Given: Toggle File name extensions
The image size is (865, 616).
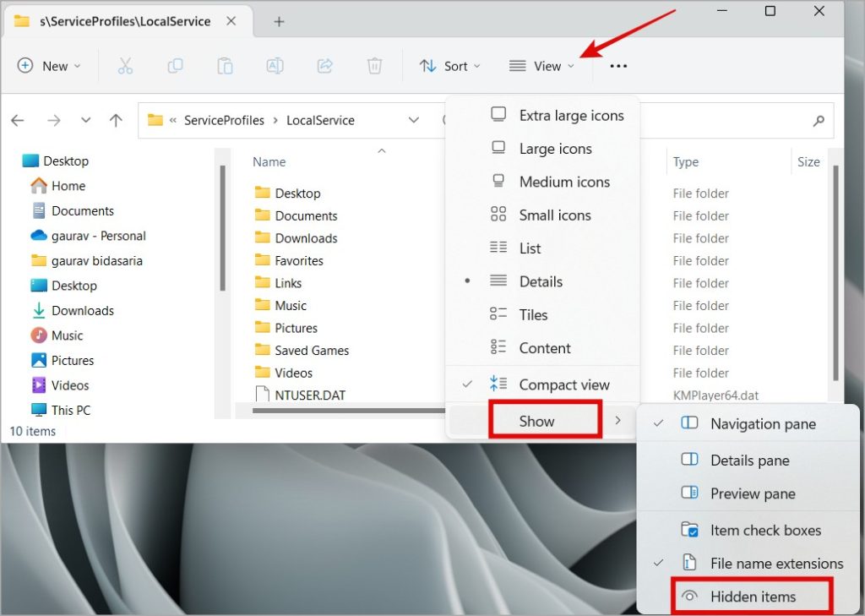Looking at the screenshot, I should coord(748,564).
